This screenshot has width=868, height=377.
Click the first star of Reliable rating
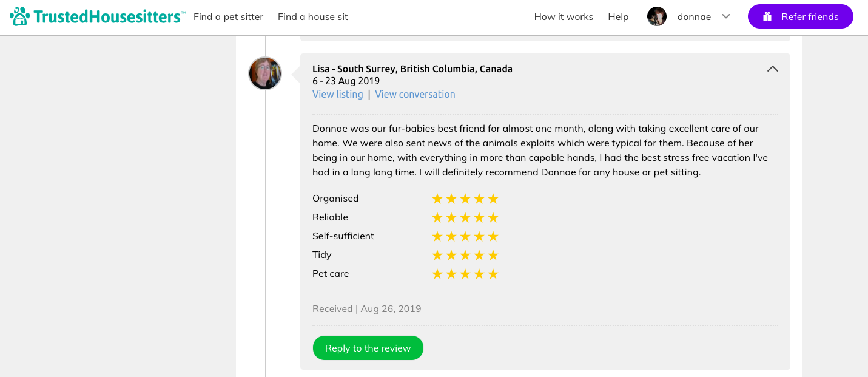tap(437, 217)
